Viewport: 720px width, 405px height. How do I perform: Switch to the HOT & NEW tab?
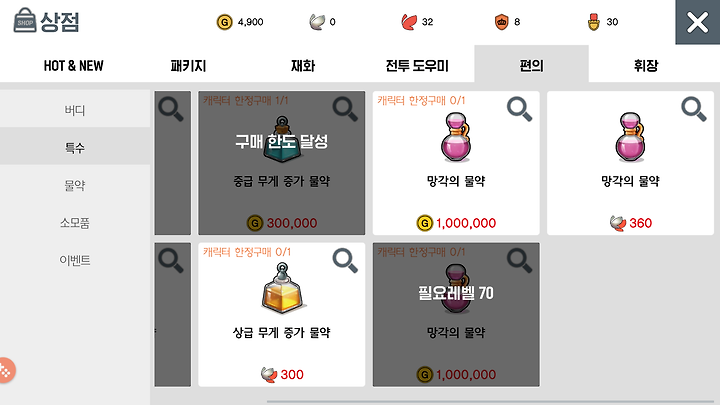(x=73, y=66)
